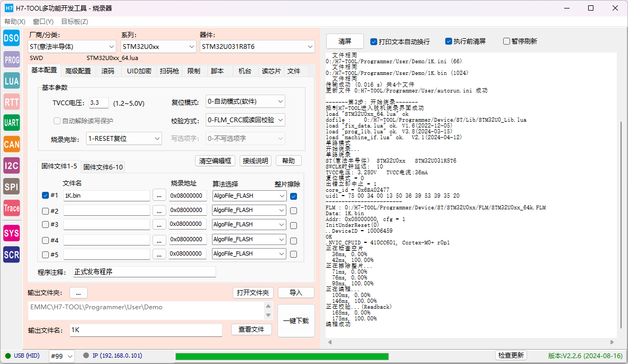
Task: Browse for firmware file #2
Action: pos(159,210)
